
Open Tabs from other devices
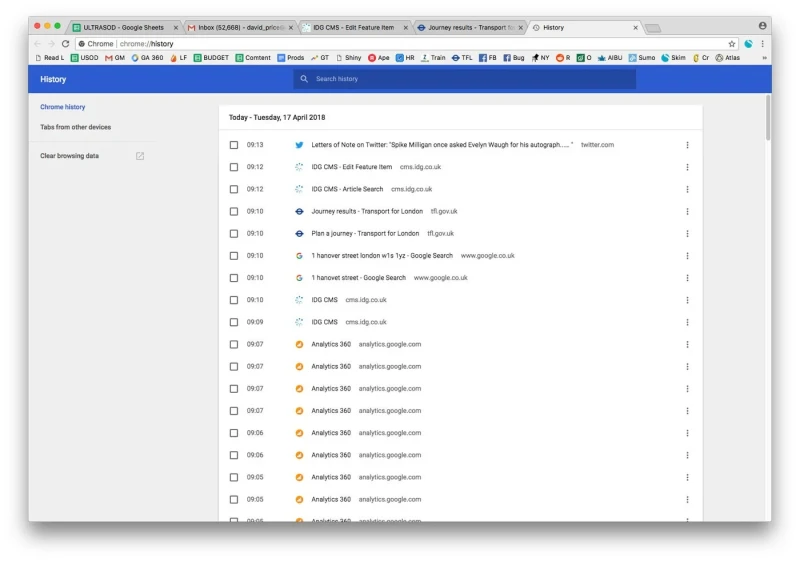pyautogui.click(x=76, y=127)
